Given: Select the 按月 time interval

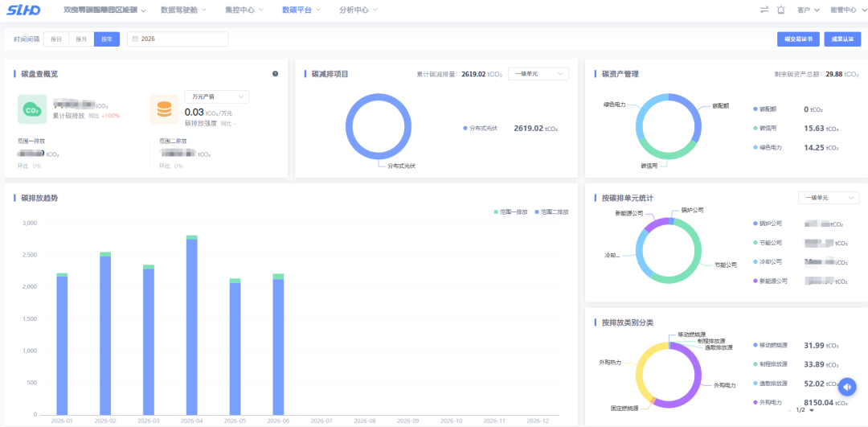Looking at the screenshot, I should click(81, 39).
